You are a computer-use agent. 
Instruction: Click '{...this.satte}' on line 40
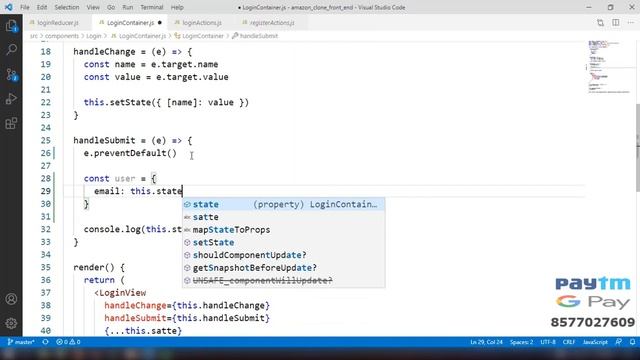pos(143,331)
